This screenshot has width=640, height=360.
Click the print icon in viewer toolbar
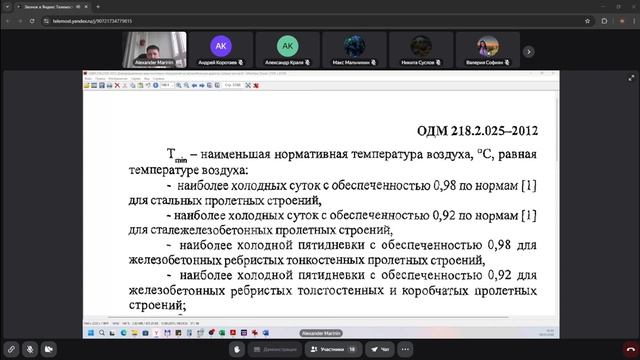click(x=109, y=85)
